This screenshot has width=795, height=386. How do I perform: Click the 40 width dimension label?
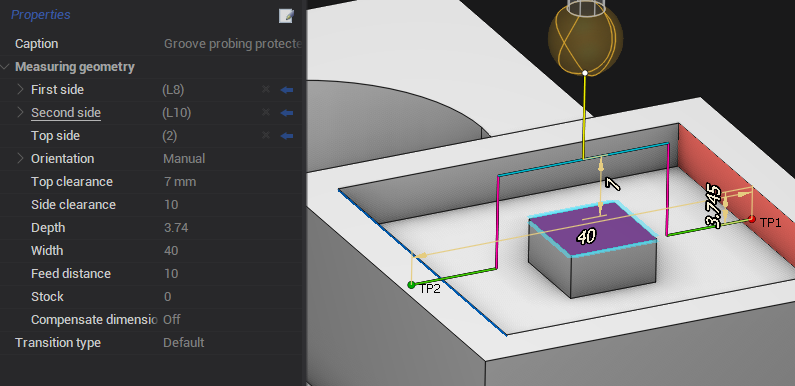pyautogui.click(x=587, y=236)
